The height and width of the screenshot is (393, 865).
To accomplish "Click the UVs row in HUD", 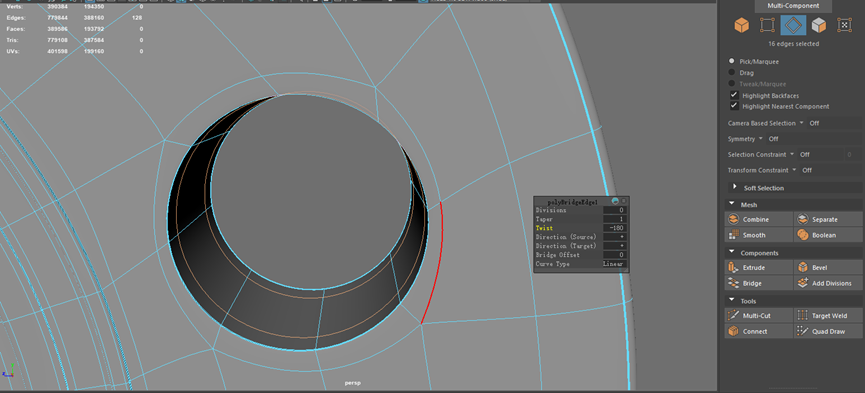I will [74, 51].
